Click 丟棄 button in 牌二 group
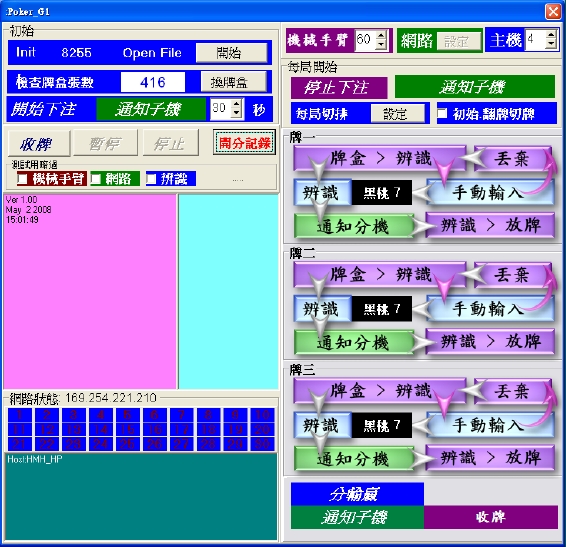Viewport: 566px width, 547px height. click(513, 274)
